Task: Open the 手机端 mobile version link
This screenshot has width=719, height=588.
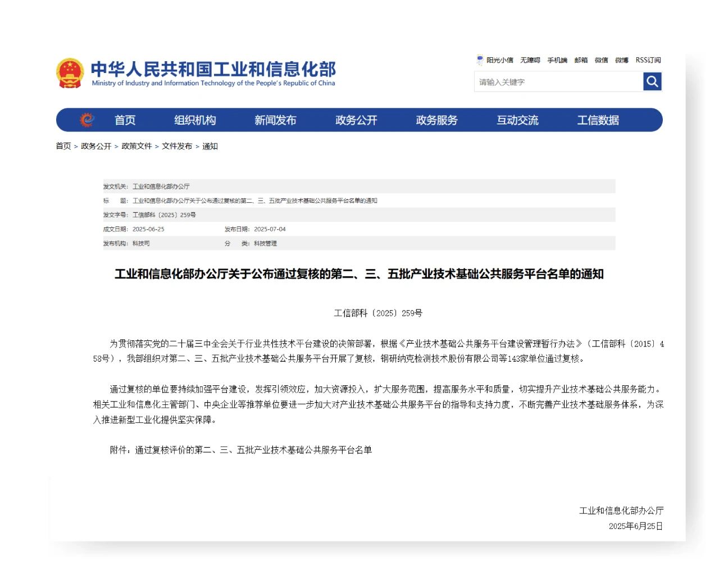Action: (x=557, y=60)
